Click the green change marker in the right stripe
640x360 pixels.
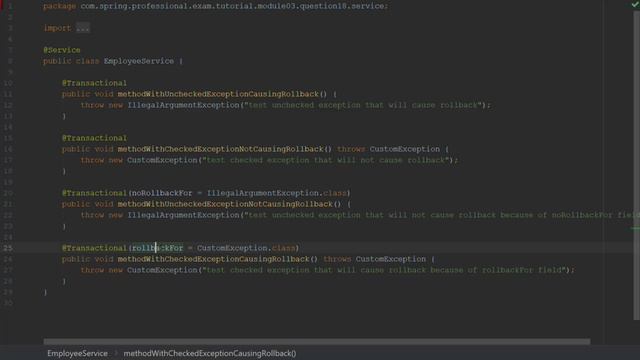[636, 228]
